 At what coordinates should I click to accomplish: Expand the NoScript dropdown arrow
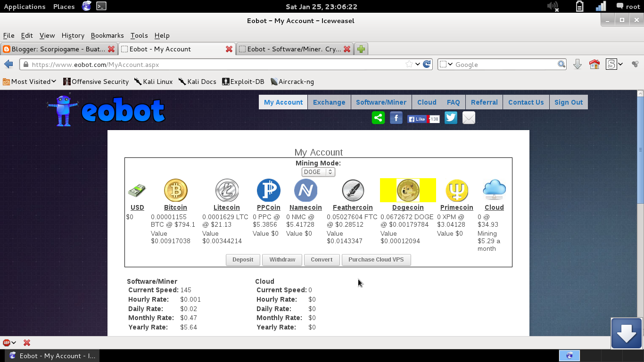pyautogui.click(x=620, y=65)
